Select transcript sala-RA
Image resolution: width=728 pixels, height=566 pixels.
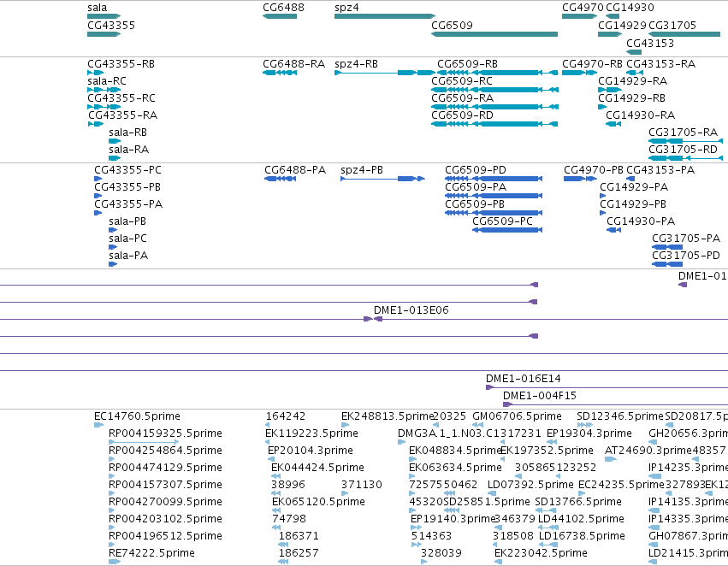click(128, 150)
